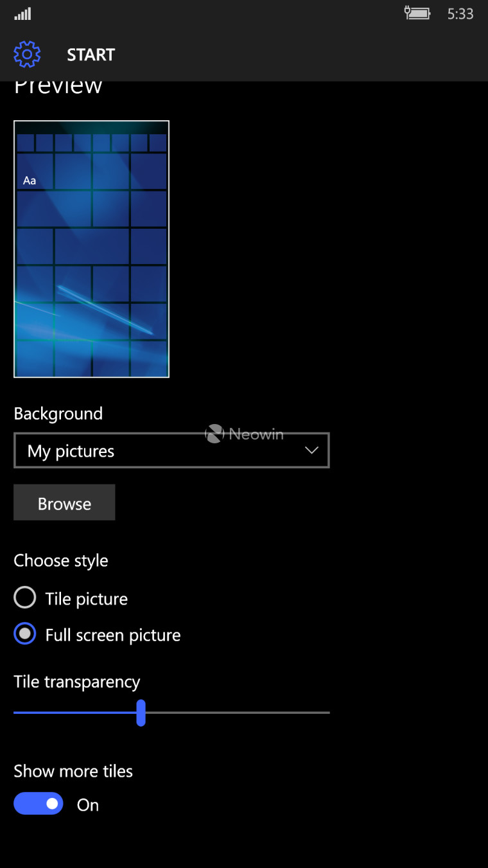Click the On label beside the toggle
This screenshot has width=488, height=868.
pos(88,805)
